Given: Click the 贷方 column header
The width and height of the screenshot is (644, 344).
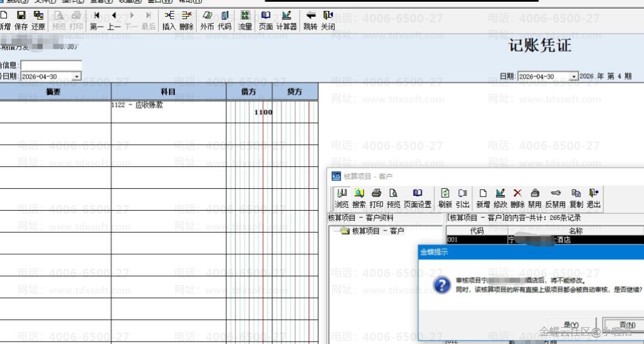Looking at the screenshot, I should (x=295, y=92).
